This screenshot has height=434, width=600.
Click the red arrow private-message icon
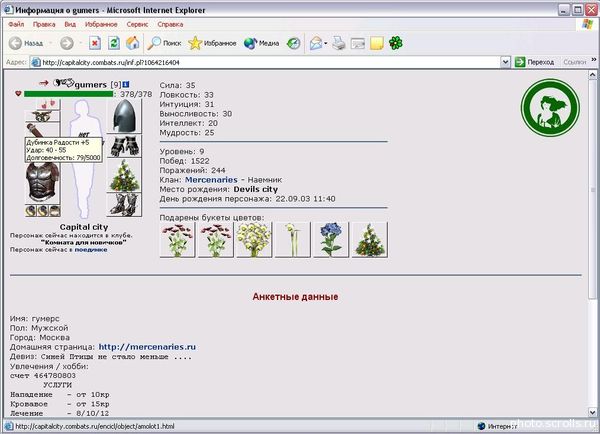pyautogui.click(x=44, y=83)
